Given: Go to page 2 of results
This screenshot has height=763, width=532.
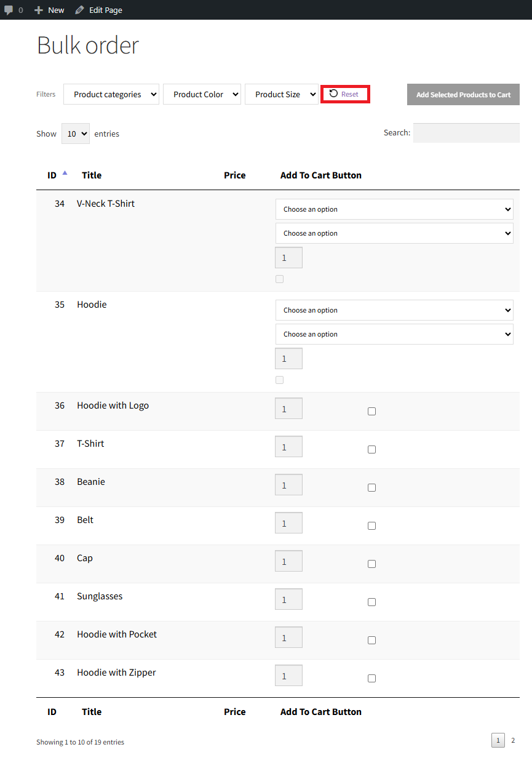Looking at the screenshot, I should click(513, 740).
